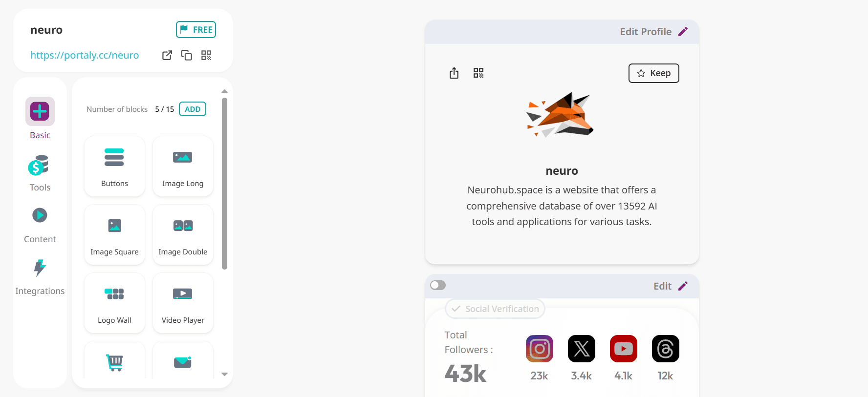Click the Keep button
The width and height of the screenshot is (868, 397).
653,73
